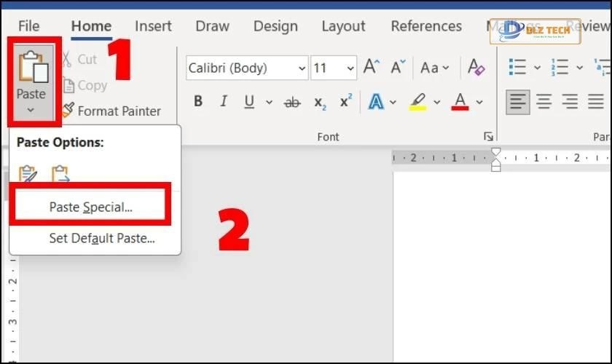The height and width of the screenshot is (364, 612).
Task: Switch to the Insert tab
Action: pos(153,26)
